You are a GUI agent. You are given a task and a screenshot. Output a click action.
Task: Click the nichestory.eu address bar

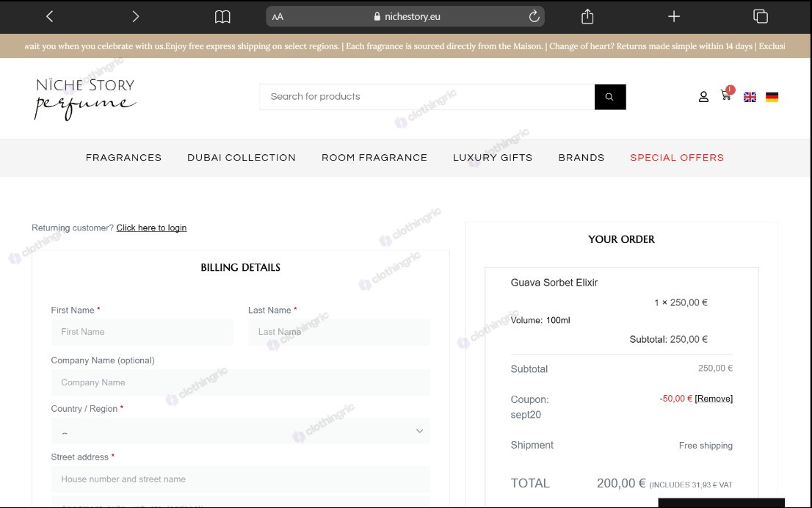(x=405, y=17)
